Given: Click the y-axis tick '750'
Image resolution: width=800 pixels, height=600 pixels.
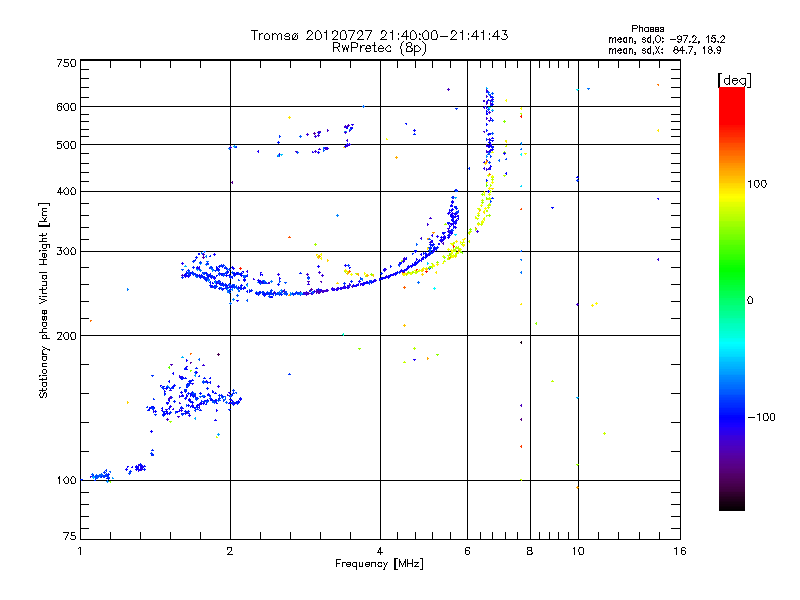Looking at the screenshot, I should pos(66,63).
